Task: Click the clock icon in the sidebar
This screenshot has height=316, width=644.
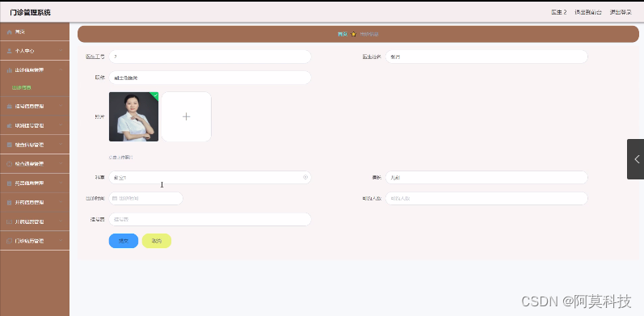Action: [10, 163]
